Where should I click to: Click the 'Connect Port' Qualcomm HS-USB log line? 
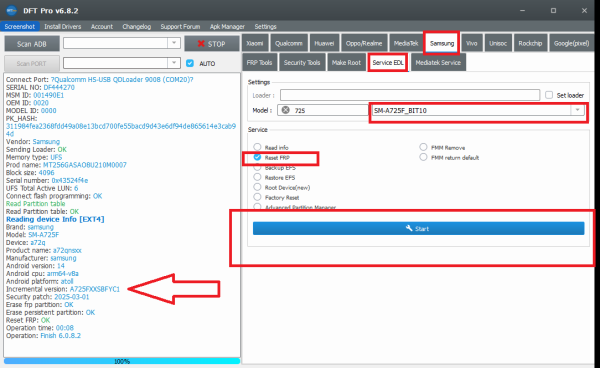coord(99,80)
